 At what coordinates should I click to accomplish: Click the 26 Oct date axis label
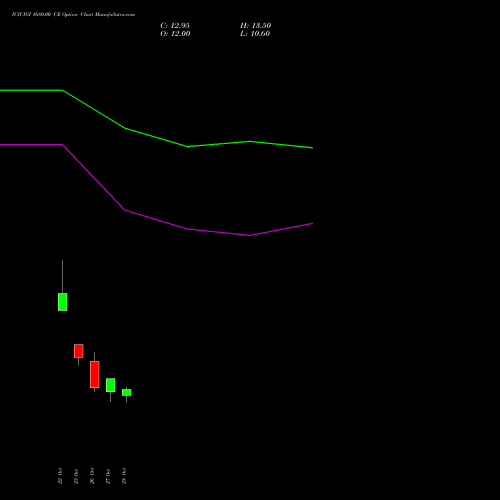pos(92,476)
